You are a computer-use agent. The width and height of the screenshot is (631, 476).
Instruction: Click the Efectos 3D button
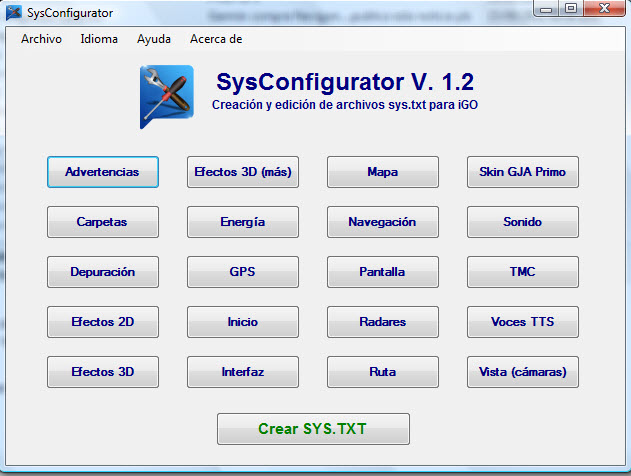103,372
